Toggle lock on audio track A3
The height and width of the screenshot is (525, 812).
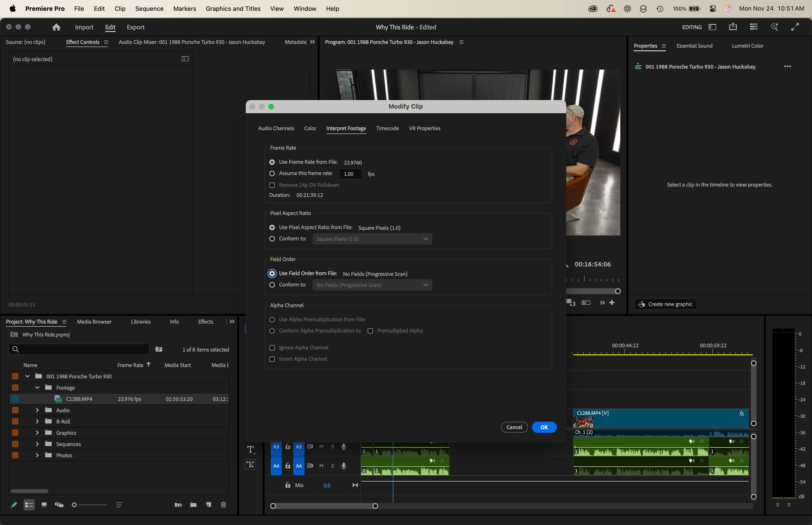(288, 447)
